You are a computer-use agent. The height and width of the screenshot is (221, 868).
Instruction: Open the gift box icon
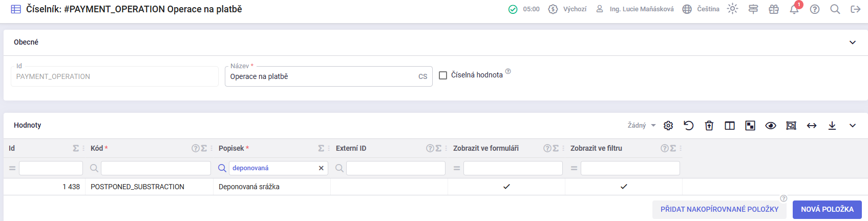[x=773, y=9]
